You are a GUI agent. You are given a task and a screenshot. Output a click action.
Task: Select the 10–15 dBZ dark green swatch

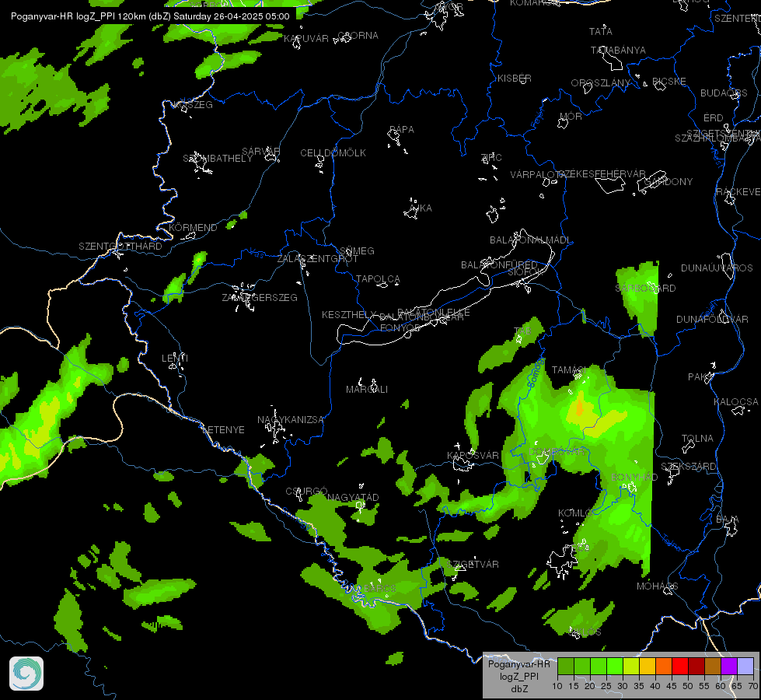click(x=565, y=666)
